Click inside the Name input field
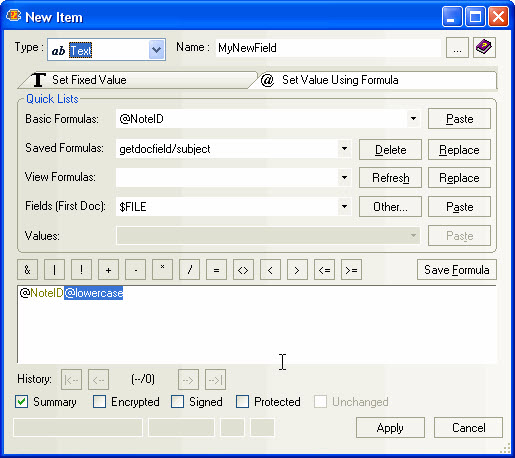The width and height of the screenshot is (515, 458). [x=328, y=48]
